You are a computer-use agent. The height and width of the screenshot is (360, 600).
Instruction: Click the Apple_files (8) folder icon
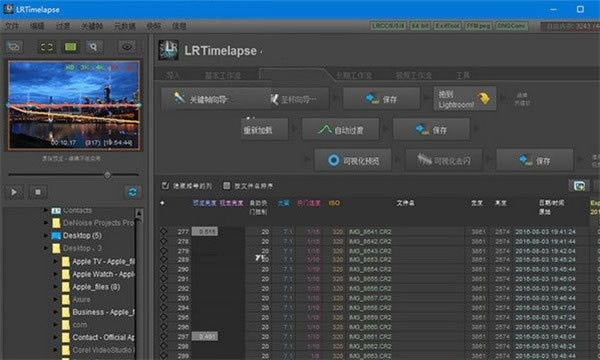(x=66, y=287)
